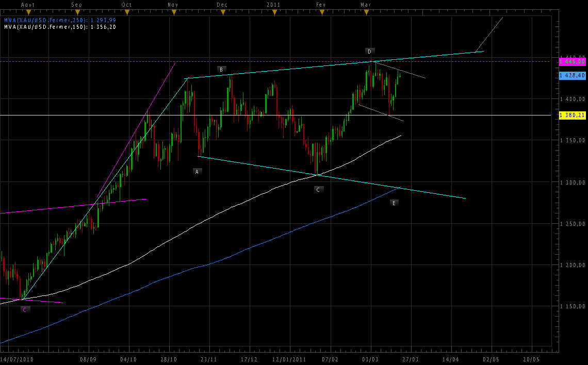The width and height of the screenshot is (588, 365).
Task: Select wave label E annotation
Action: click(x=394, y=203)
